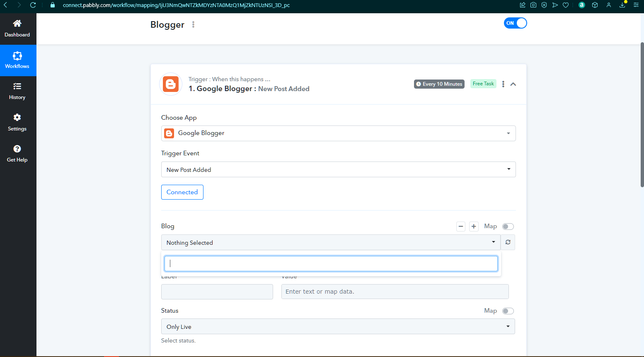Go back using the browser back arrow
Image resolution: width=644 pixels, height=357 pixels.
(x=5, y=5)
